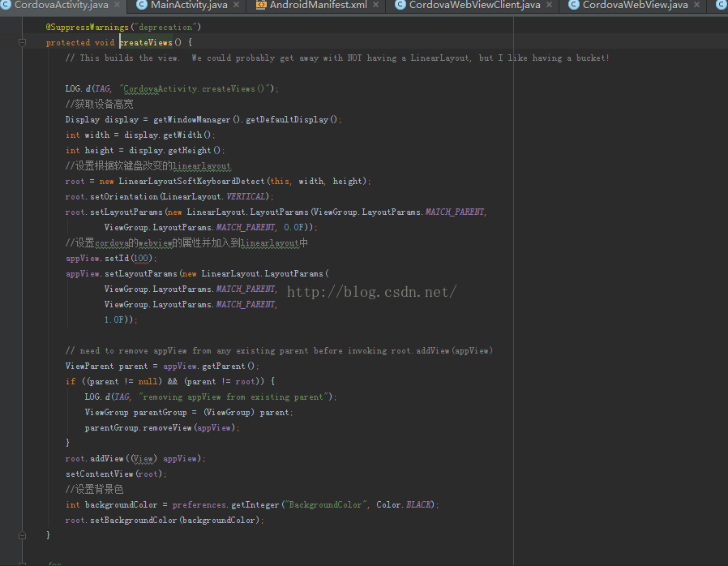The height and width of the screenshot is (566, 728).
Task: Click the CordovaWebView.java class icon
Action: (x=574, y=5)
